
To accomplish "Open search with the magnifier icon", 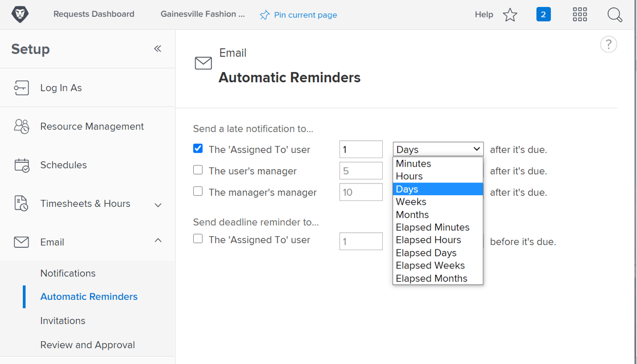I will click(614, 14).
